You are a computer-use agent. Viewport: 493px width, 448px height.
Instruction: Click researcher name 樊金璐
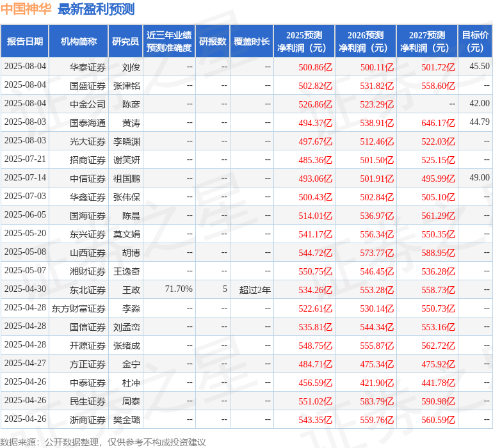click(127, 420)
